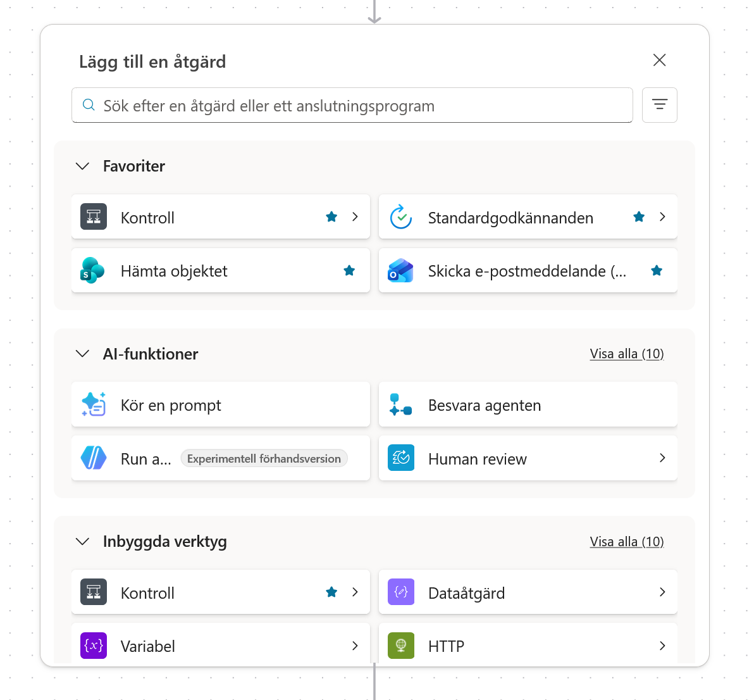Toggle the Skicka e-postmeddelande favorite star
Viewport: 754px width, 700px height.
[x=657, y=271]
